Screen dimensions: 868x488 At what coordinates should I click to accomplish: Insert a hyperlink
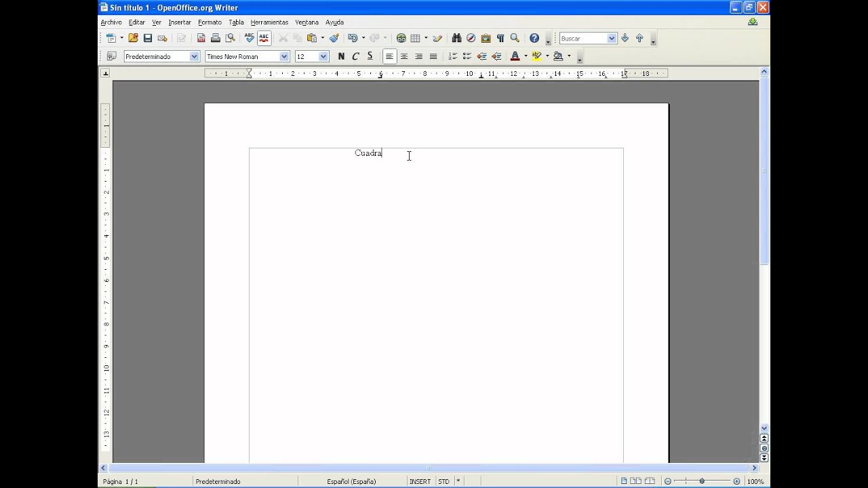pos(401,39)
